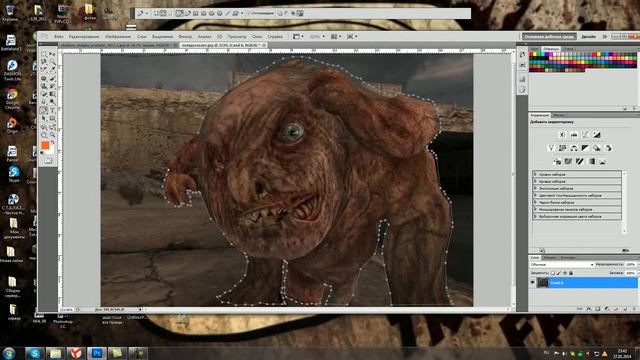This screenshot has height=360, width=640.
Task: Toggle lock transparent pixels
Action: [553, 273]
